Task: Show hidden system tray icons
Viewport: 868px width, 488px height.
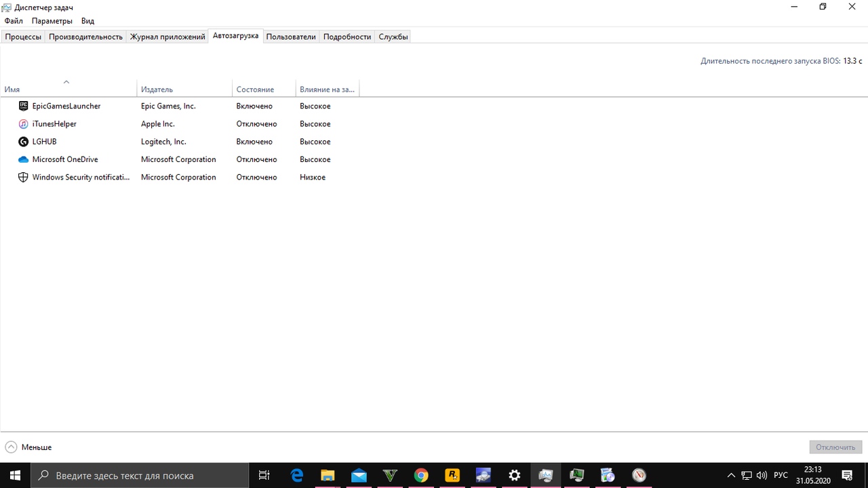Action: [x=731, y=475]
